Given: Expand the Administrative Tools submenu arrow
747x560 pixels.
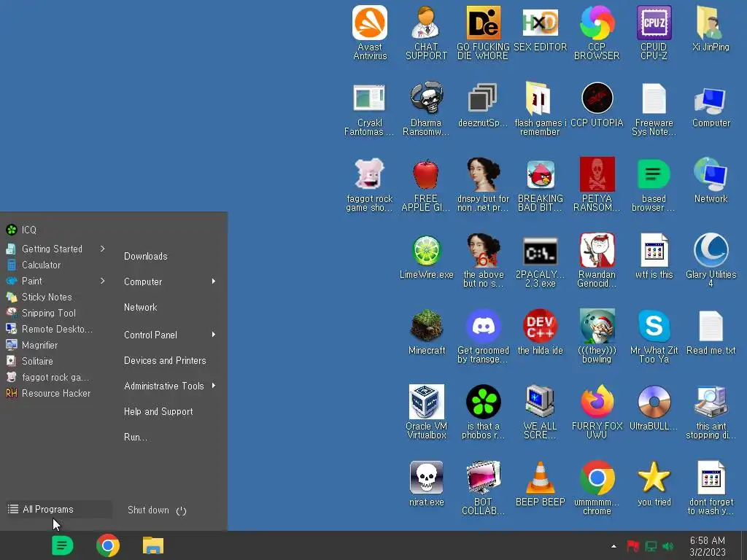Looking at the screenshot, I should [x=214, y=386].
